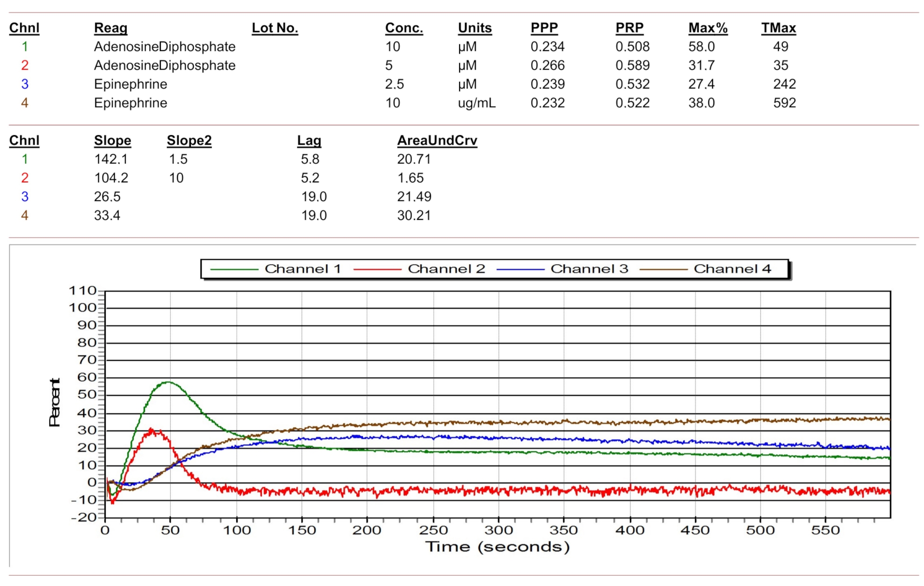Click the TMax column header
The height and width of the screenshot is (586, 924).
(x=779, y=28)
